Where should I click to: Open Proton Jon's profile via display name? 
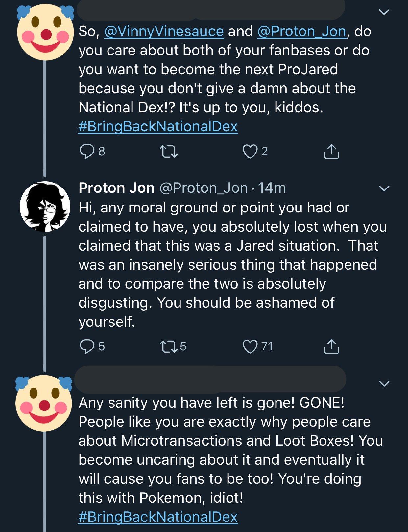[116, 188]
